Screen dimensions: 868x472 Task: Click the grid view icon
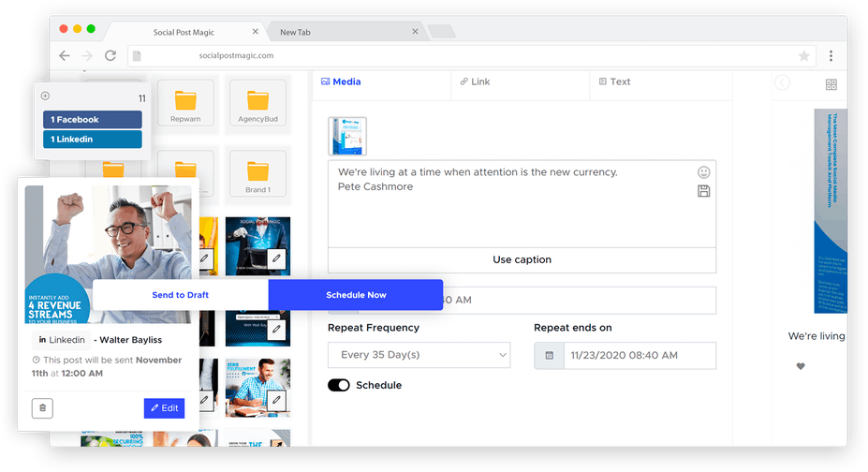point(831,84)
